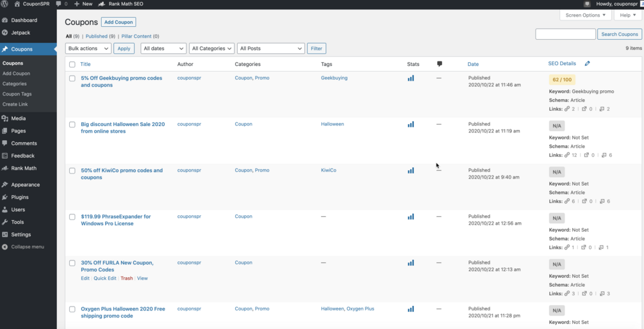
Task: Click Quick Edit under FURLA coupon
Action: coord(104,278)
